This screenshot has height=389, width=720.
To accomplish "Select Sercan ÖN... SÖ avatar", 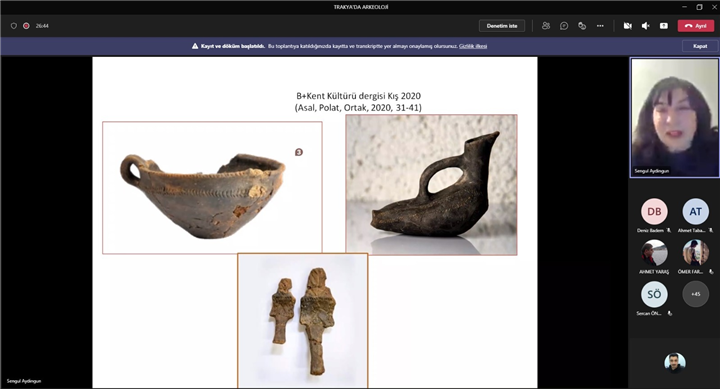I will pos(654,294).
